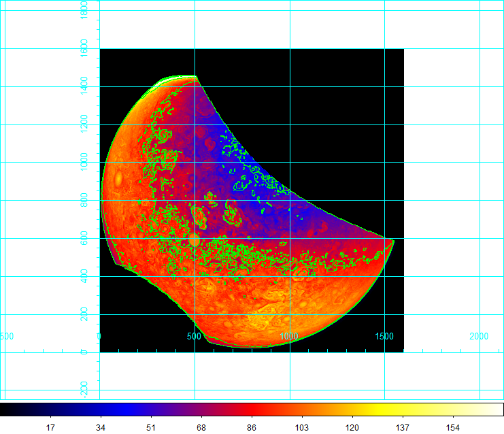Select the x-axis label 2000
The image size is (504, 434).
pos(480,336)
